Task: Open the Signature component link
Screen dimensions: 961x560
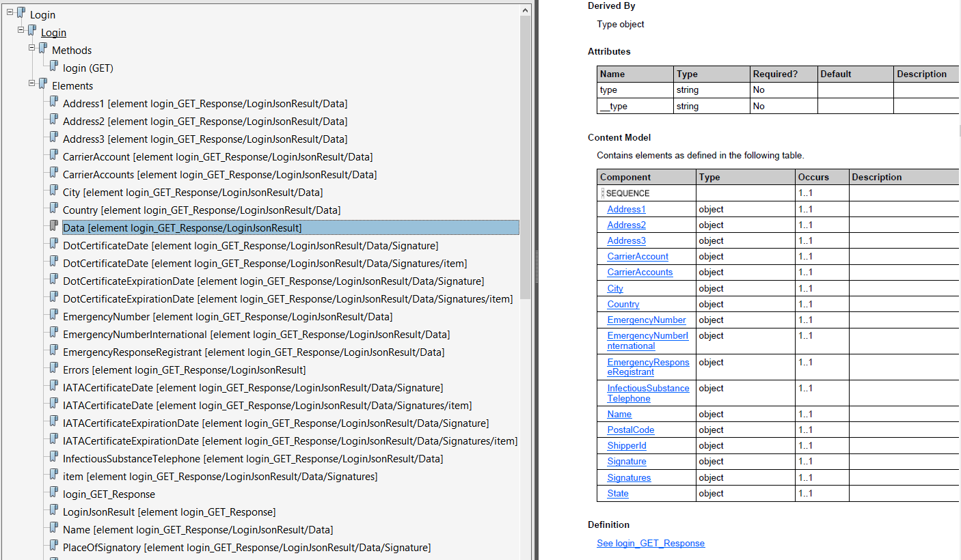Action: 627,461
